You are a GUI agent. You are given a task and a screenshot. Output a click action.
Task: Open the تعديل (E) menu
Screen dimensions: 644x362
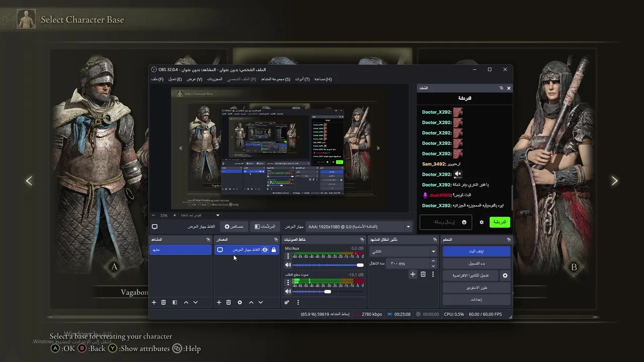(175, 79)
